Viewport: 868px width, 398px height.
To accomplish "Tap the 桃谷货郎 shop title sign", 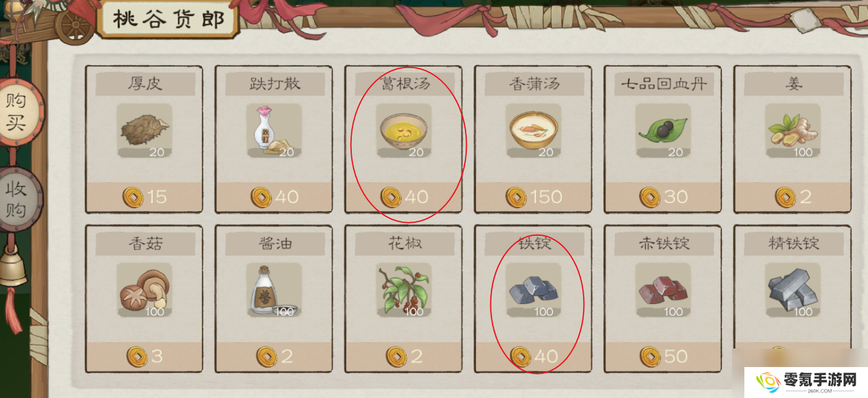I will [168, 20].
